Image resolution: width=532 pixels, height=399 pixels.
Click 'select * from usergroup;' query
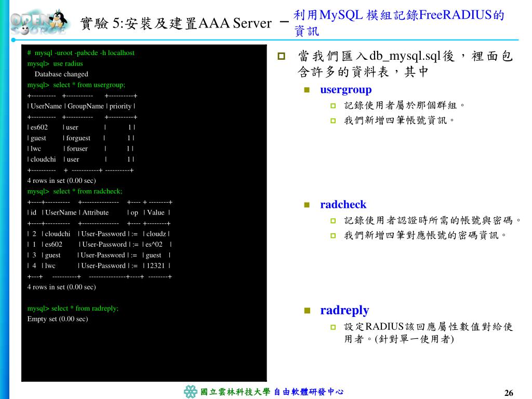[x=76, y=85]
